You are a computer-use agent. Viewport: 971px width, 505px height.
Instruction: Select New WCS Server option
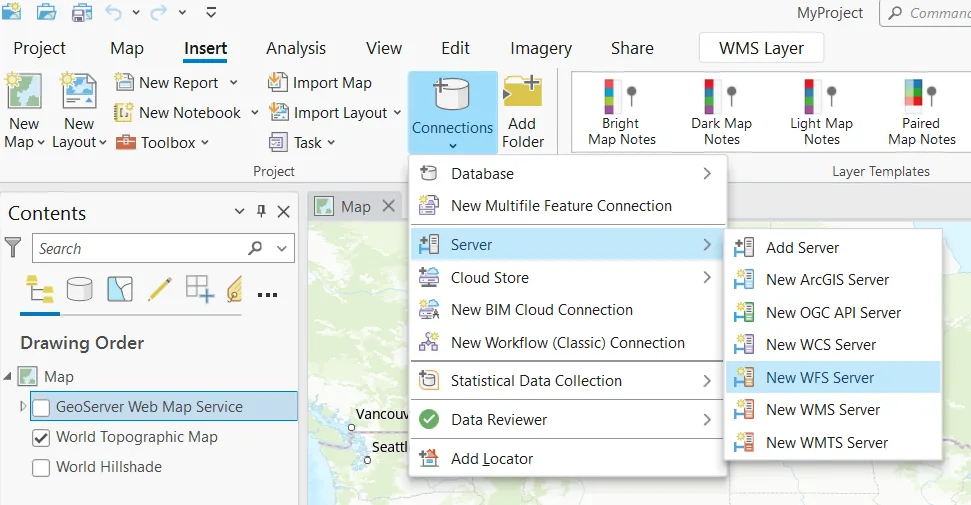(x=833, y=345)
